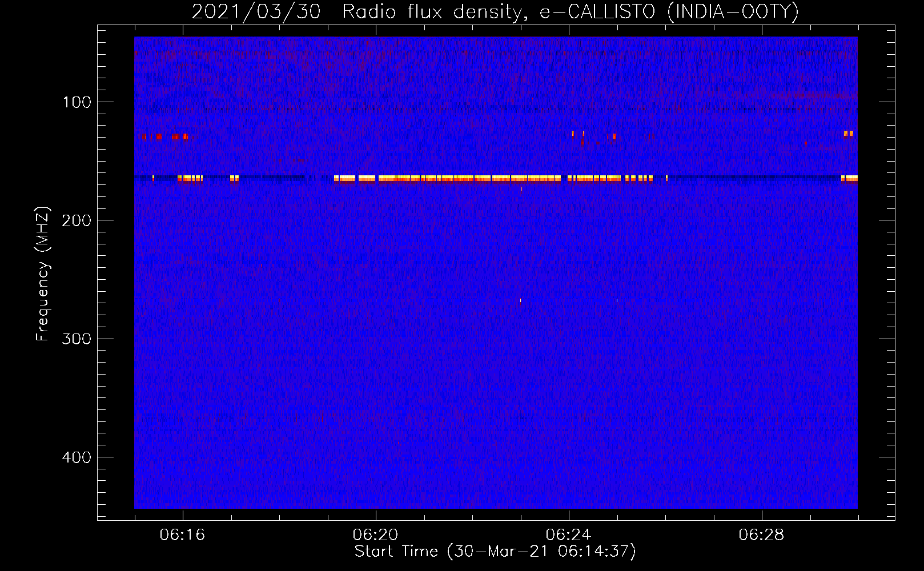924x571 pixels.
Task: Click the 06:16 time tick label
Action: tap(182, 535)
